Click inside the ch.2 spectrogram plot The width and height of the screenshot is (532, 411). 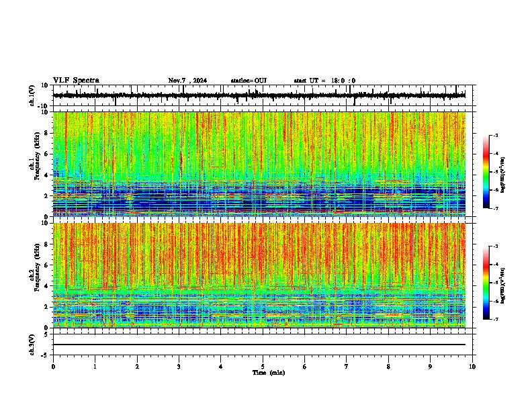(x=259, y=275)
